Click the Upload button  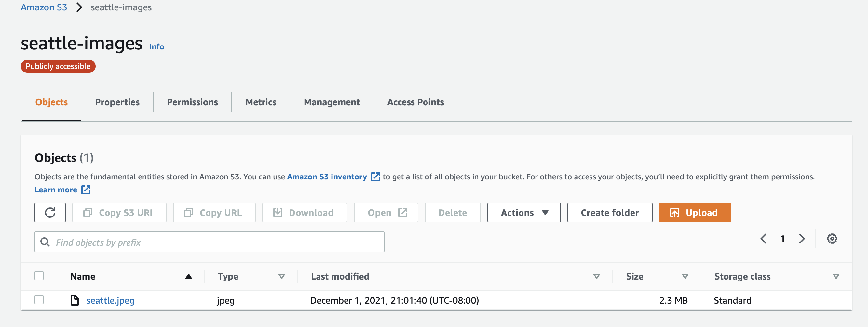pyautogui.click(x=695, y=213)
